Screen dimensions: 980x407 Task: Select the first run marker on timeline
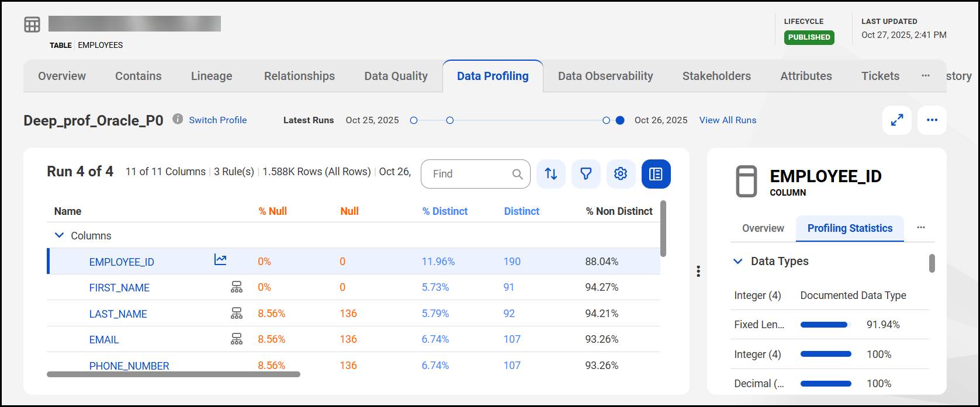414,120
